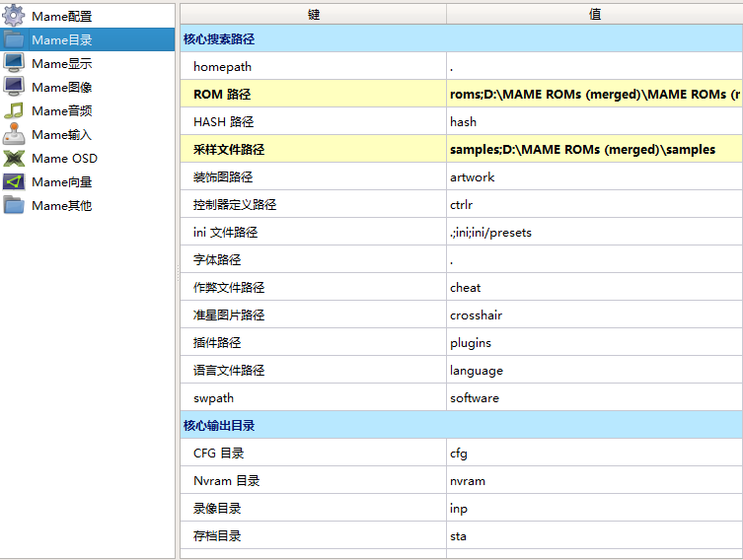Select the 准星图片路径 key
This screenshot has width=743, height=560.
tap(313, 315)
